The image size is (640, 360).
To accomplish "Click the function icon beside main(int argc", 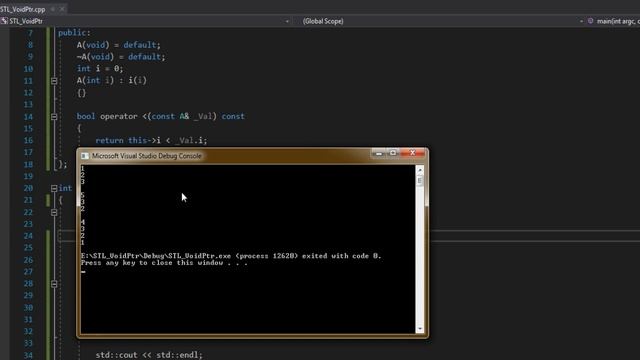I will (591, 21).
